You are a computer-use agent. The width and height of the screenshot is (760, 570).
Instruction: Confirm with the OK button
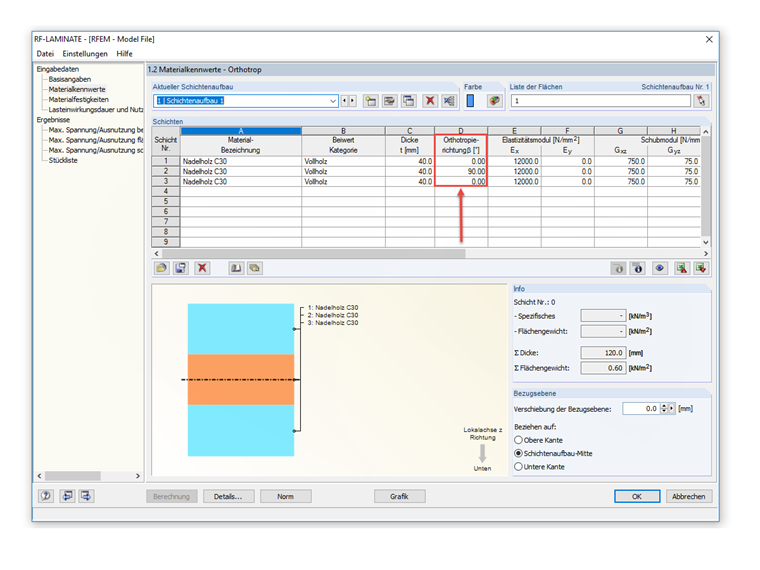pyautogui.click(x=637, y=496)
